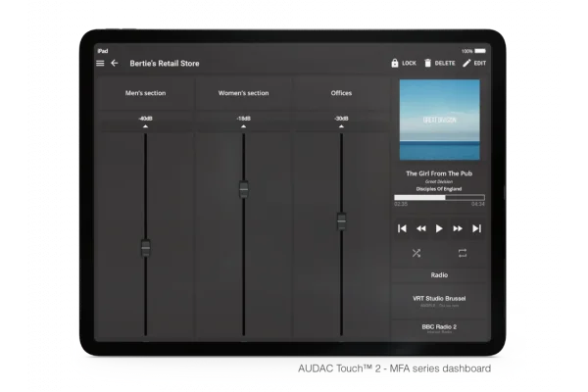Click the Offices volume fader knob
This screenshot has width=588, height=392.
(x=341, y=221)
